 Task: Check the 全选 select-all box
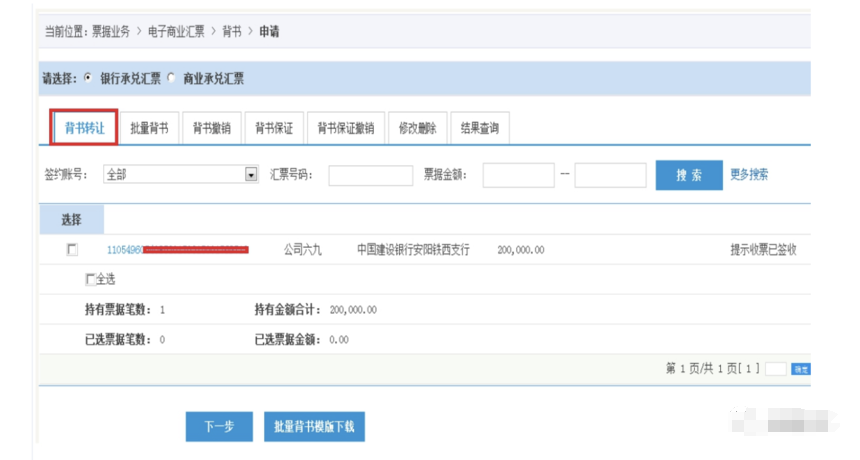coord(91,279)
